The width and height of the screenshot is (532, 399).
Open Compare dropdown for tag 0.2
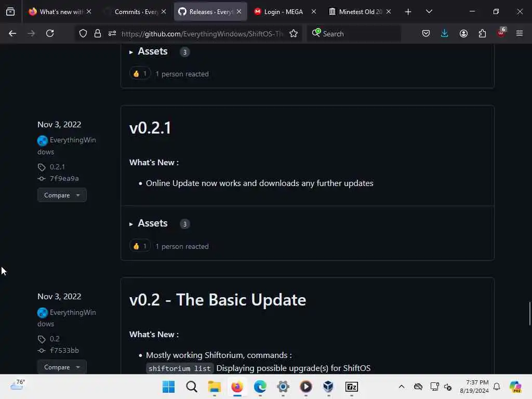pyautogui.click(x=62, y=367)
